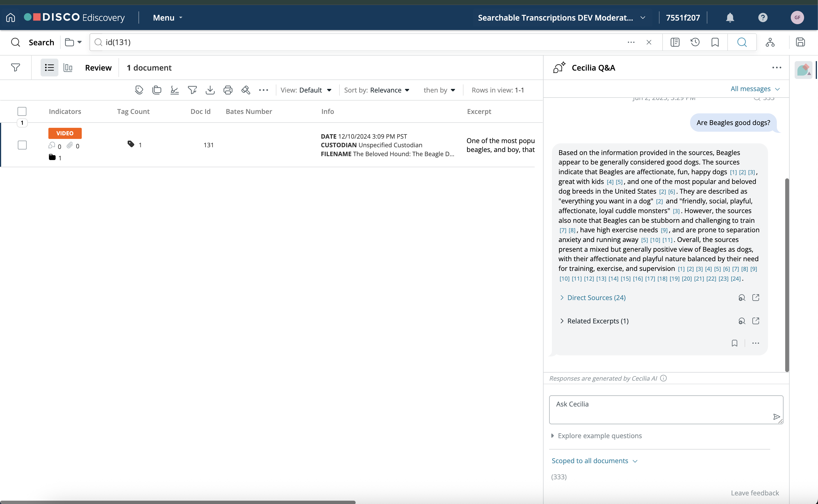Select document 131 row checkbox
The image size is (818, 504).
[22, 145]
